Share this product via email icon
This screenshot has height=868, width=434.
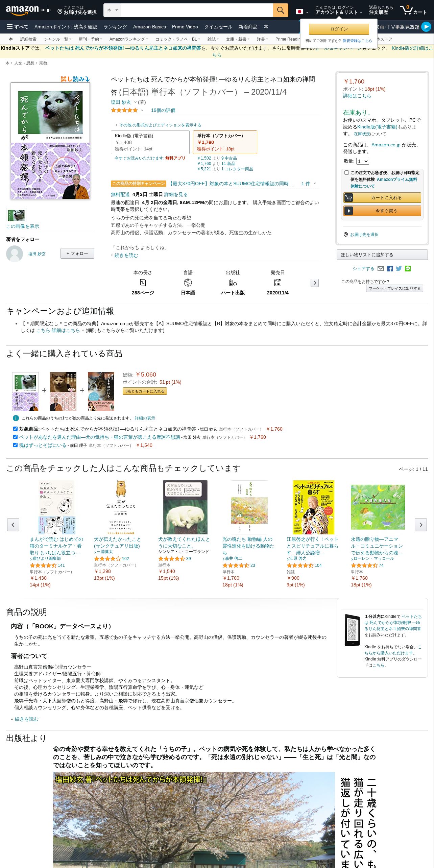coord(381,269)
